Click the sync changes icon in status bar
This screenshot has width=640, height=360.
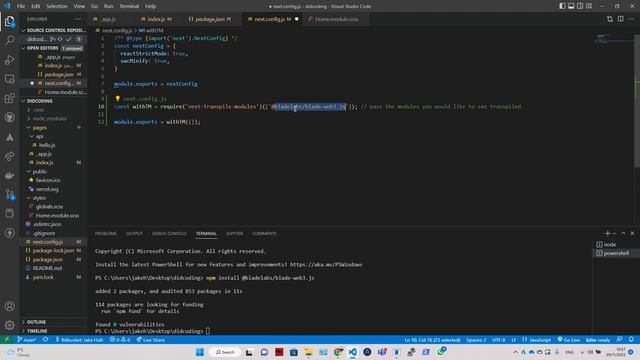coord(45,340)
